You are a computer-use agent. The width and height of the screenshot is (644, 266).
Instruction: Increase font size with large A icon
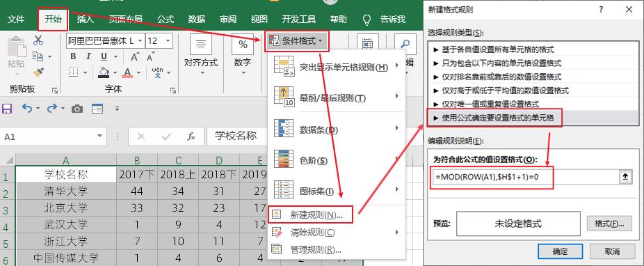[x=135, y=56]
